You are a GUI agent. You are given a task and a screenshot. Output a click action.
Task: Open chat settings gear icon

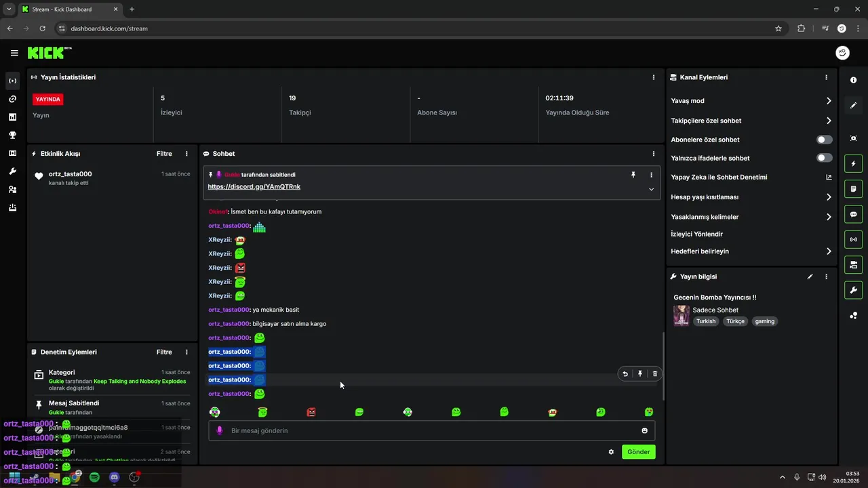pos(611,452)
